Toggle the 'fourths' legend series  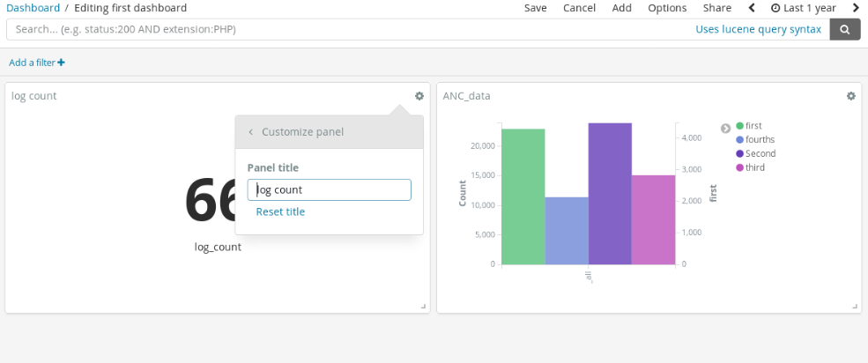point(760,139)
